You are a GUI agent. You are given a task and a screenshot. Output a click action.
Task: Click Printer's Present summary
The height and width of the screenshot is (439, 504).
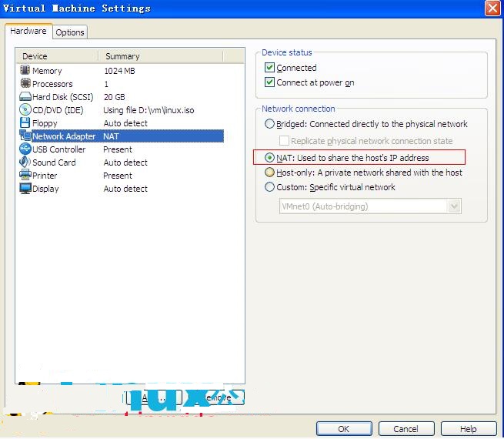point(118,176)
